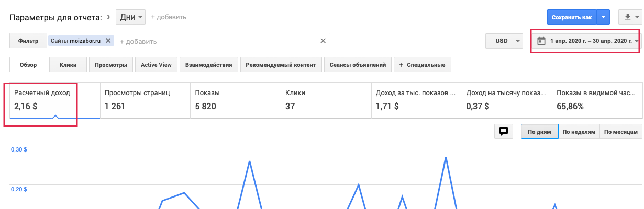
Task: Switch chart to По месяцам view
Action: pos(620,132)
